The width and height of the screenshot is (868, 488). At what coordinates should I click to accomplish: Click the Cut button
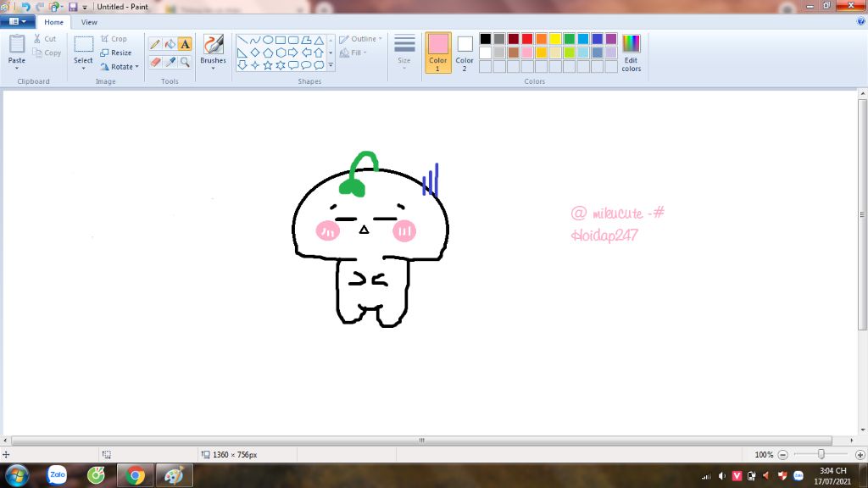tap(45, 39)
